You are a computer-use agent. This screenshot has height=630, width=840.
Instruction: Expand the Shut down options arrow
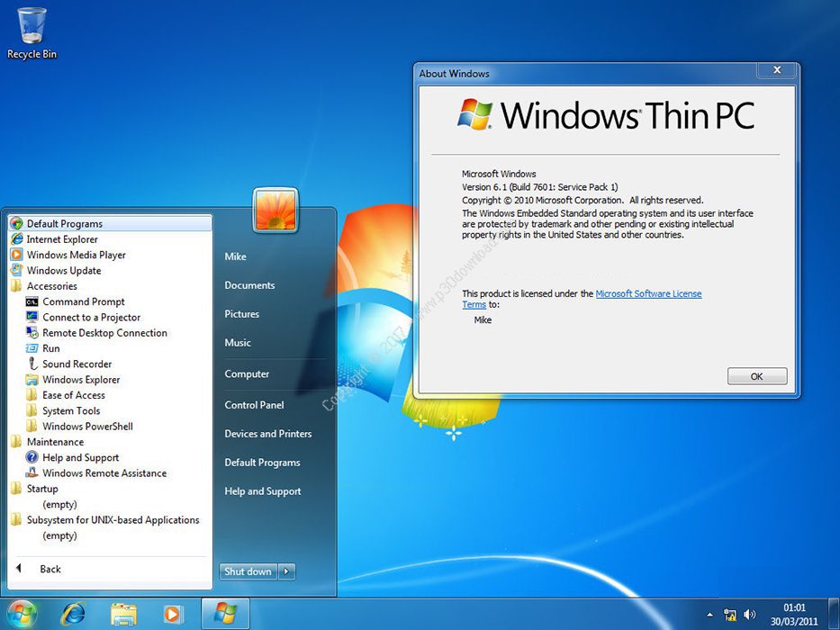point(285,571)
